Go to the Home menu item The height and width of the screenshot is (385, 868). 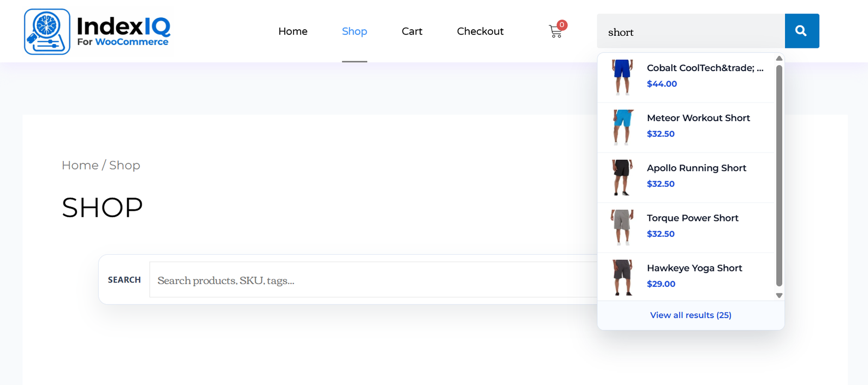click(x=292, y=31)
